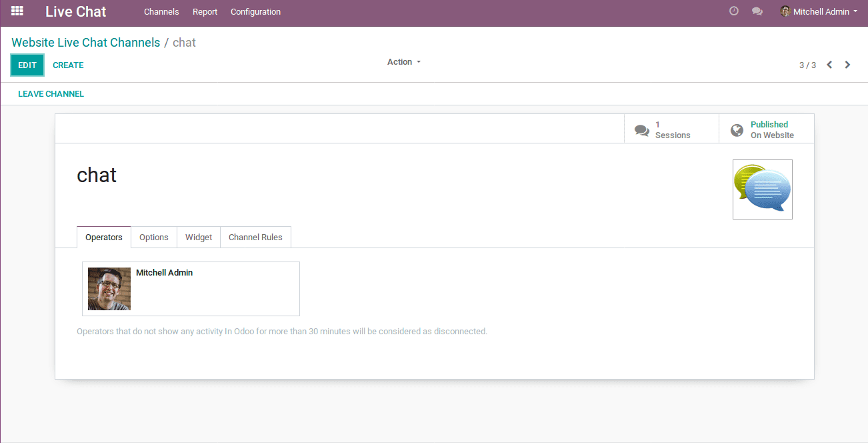This screenshot has height=443, width=868.
Task: Click Mitchell Admin avatar in top bar
Action: pyautogui.click(x=785, y=11)
